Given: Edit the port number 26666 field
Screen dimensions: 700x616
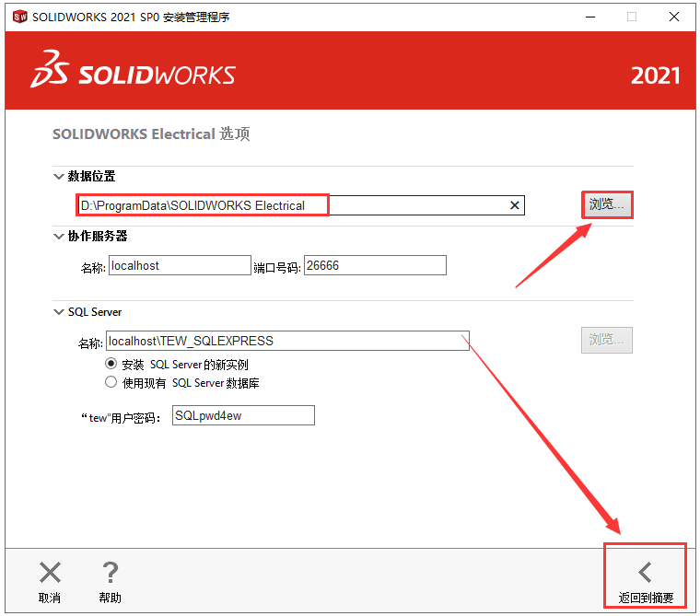Looking at the screenshot, I should tap(375, 265).
